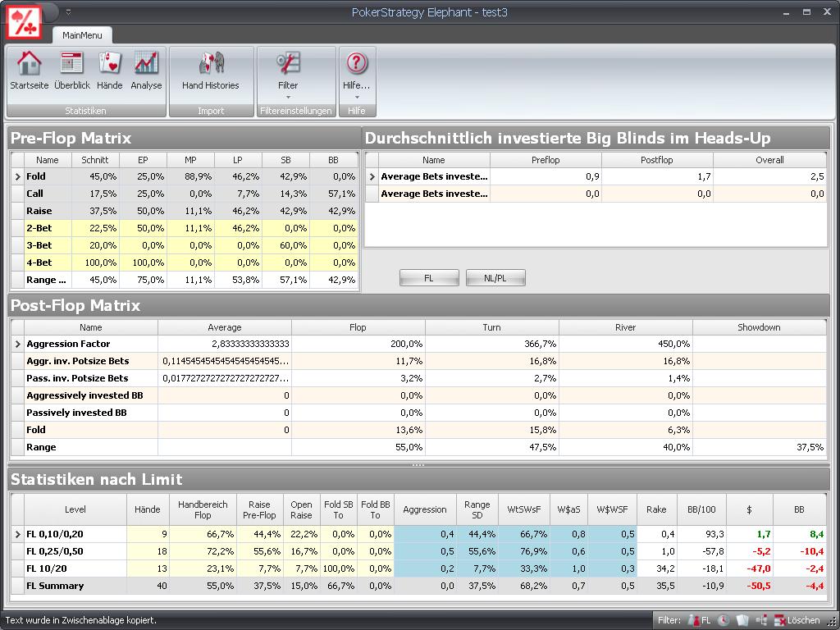
Task: Open the Analyse chart view
Action: pyautogui.click(x=146, y=71)
